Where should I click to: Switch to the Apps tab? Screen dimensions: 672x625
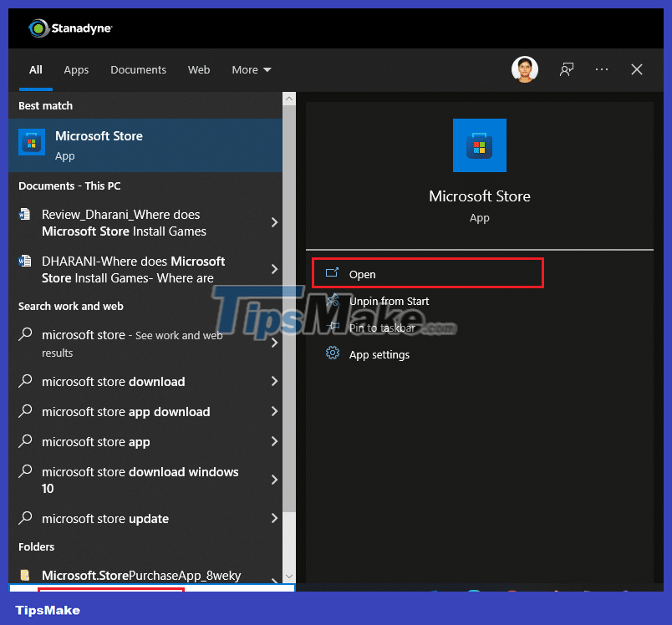coord(76,69)
